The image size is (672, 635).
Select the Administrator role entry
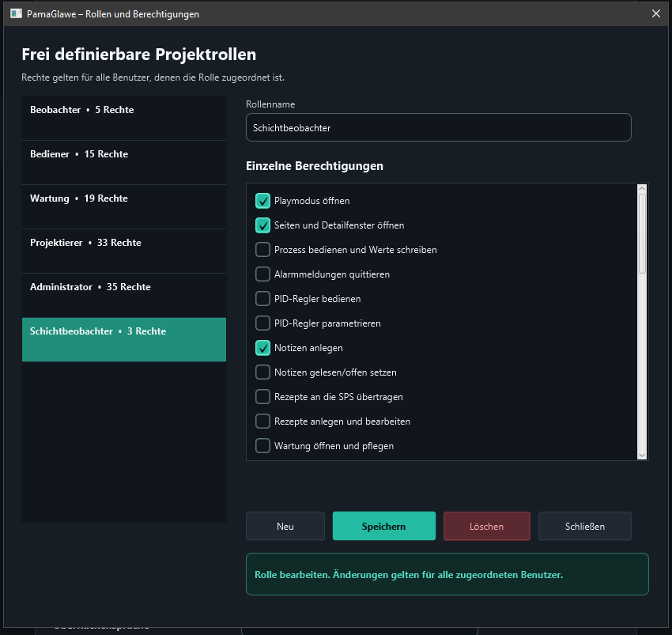(x=124, y=295)
